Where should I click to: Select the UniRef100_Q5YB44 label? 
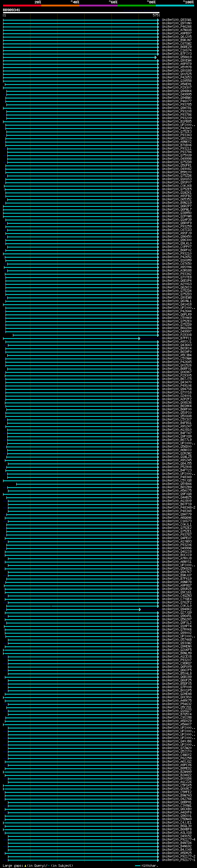pos(177,484)
